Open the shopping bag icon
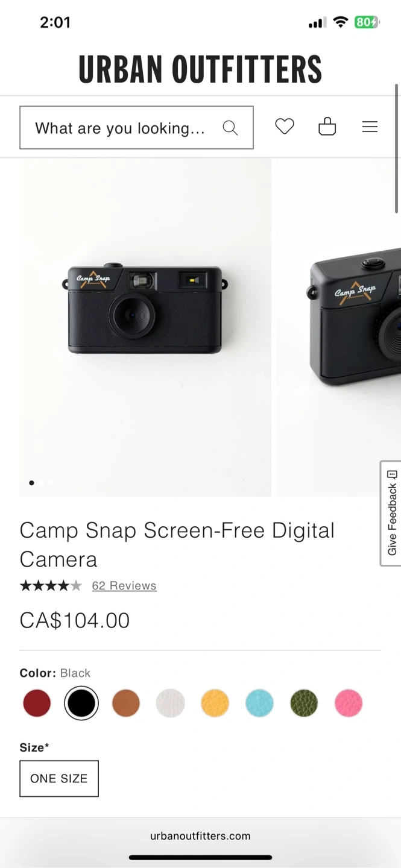The width and height of the screenshot is (401, 868). tap(327, 127)
